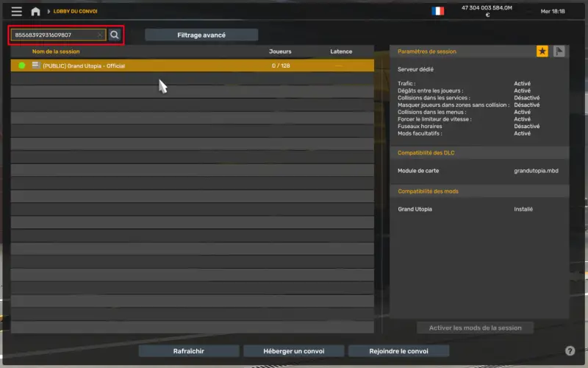Open help with the question mark icon
The height and width of the screenshot is (368, 588).
point(570,351)
